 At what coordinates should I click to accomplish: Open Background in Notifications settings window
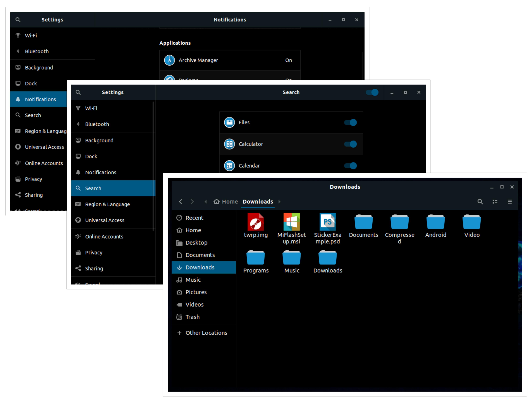point(52,68)
